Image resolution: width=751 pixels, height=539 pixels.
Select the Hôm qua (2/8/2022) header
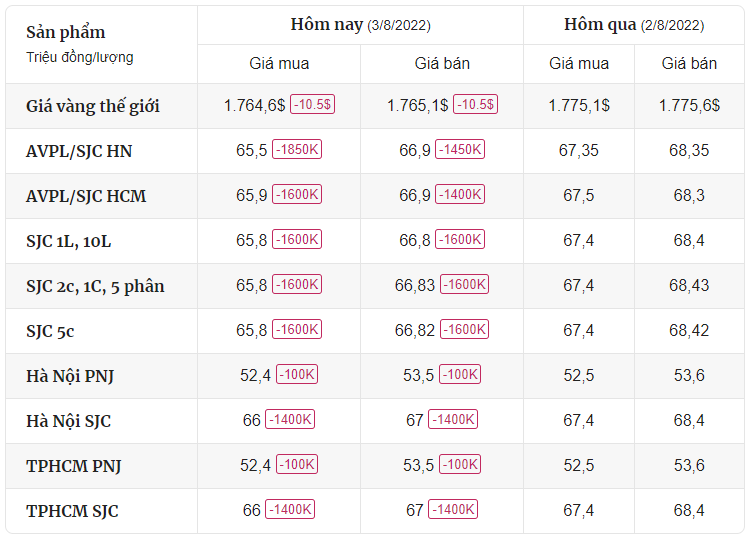point(634,24)
